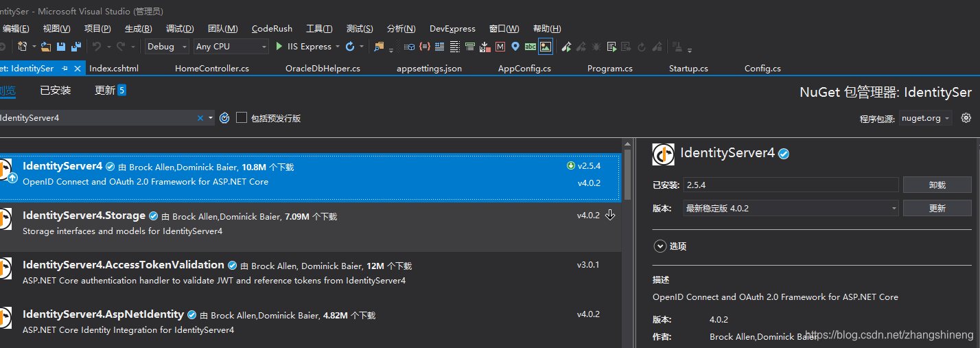Open the package source nuget.org dropdown
Image resolution: width=980 pixels, height=348 pixels.
point(925,118)
